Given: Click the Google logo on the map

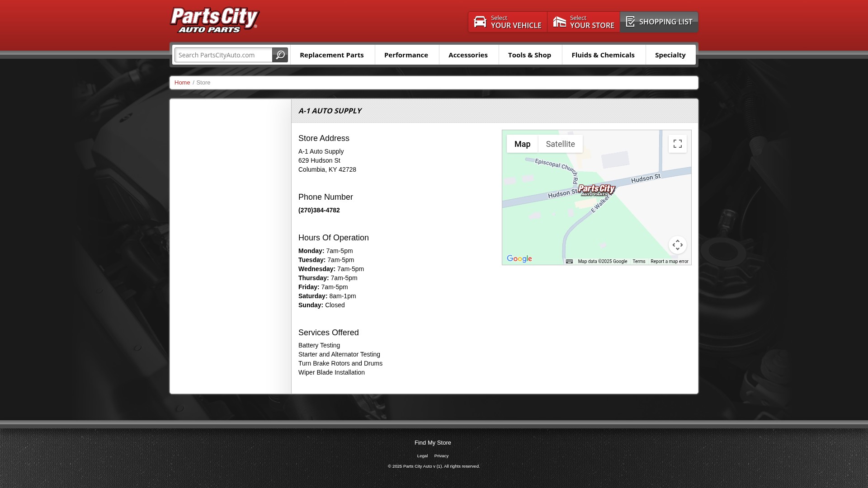Looking at the screenshot, I should [x=519, y=259].
